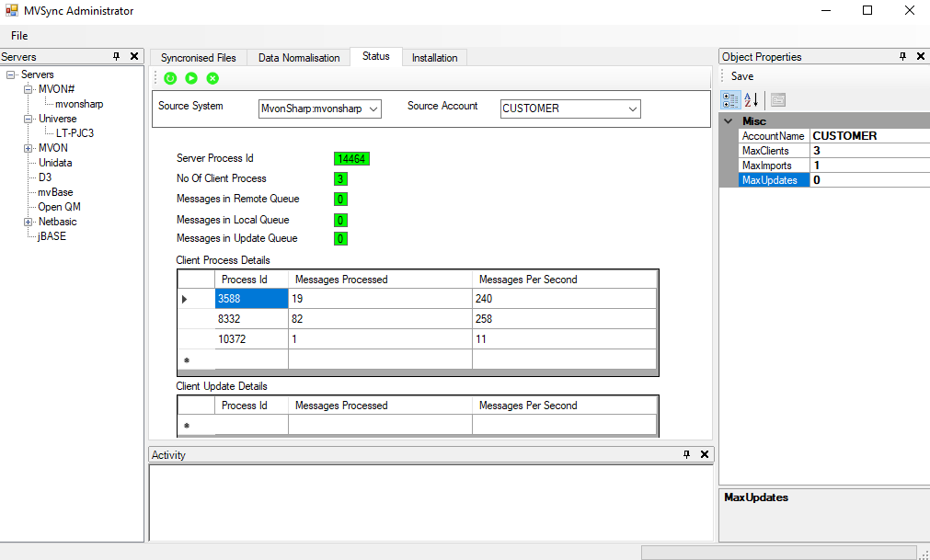Select Process Id cell 10372
930x560 pixels.
point(251,339)
